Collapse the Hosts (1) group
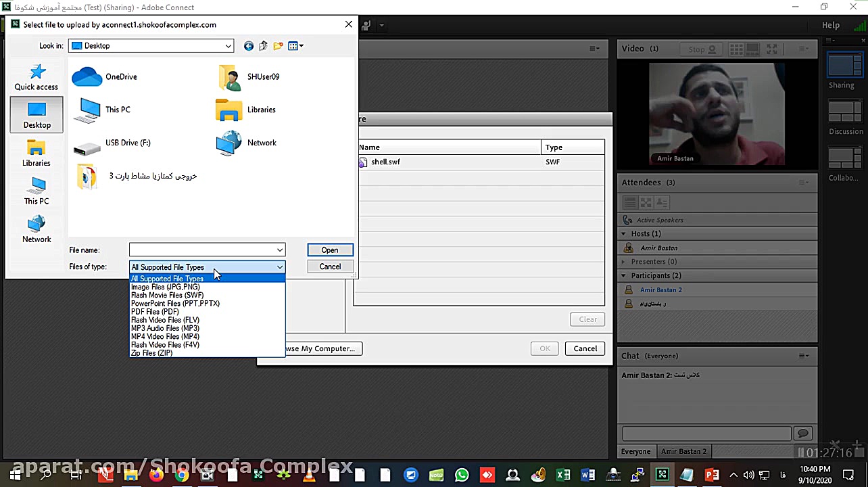The image size is (868, 487). click(624, 234)
